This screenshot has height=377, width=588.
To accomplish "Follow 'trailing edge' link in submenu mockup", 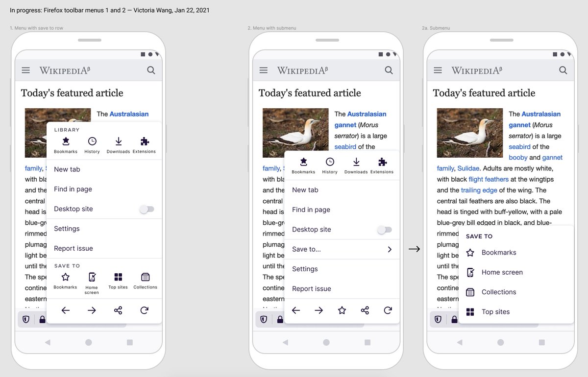I will [x=479, y=190].
